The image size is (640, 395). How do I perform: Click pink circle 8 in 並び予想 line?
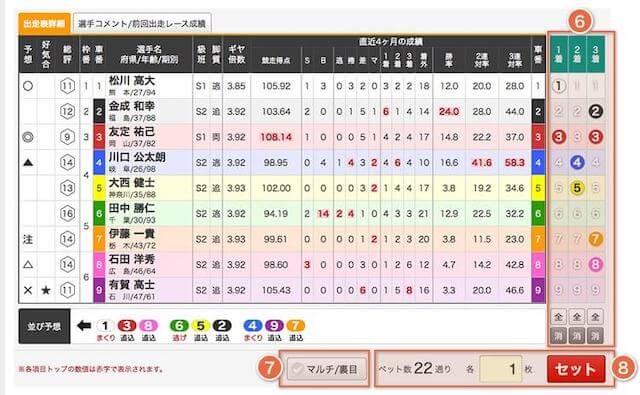(148, 326)
